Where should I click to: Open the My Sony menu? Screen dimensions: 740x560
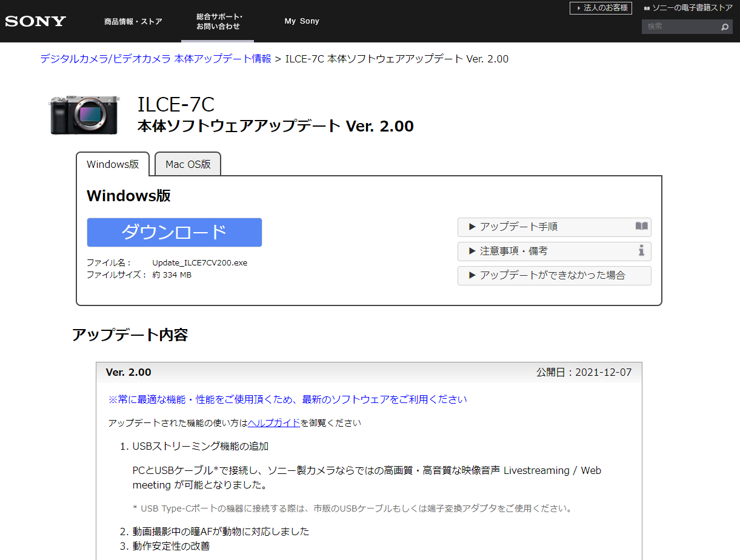pos(301,21)
